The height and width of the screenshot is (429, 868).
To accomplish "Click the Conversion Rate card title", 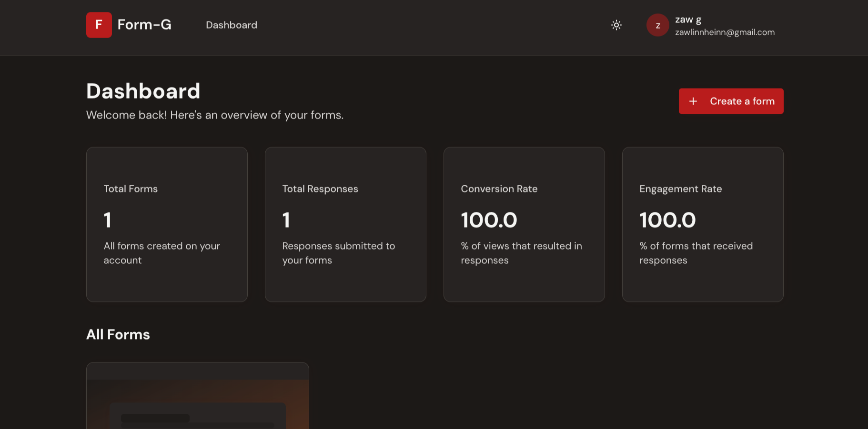I will point(499,189).
